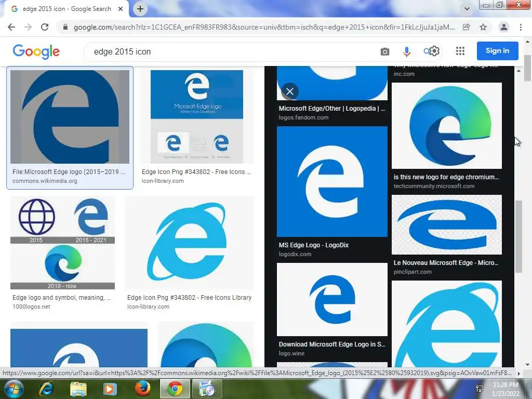Click the Sign in button
532x399 pixels.
pyautogui.click(x=497, y=51)
